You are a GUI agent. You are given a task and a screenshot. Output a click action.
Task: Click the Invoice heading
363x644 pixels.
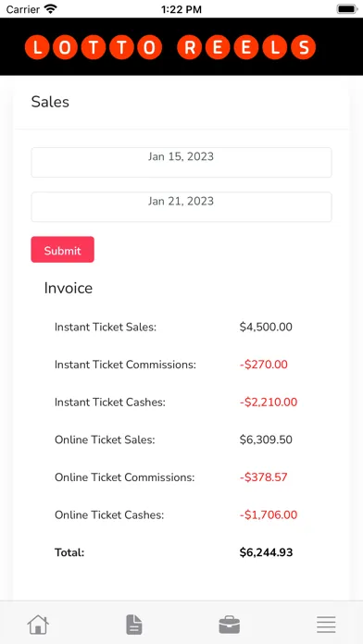pyautogui.click(x=69, y=288)
